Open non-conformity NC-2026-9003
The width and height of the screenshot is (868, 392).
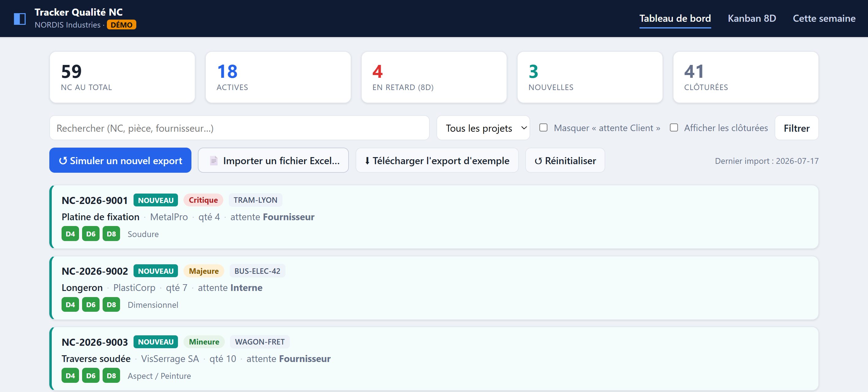[434, 359]
